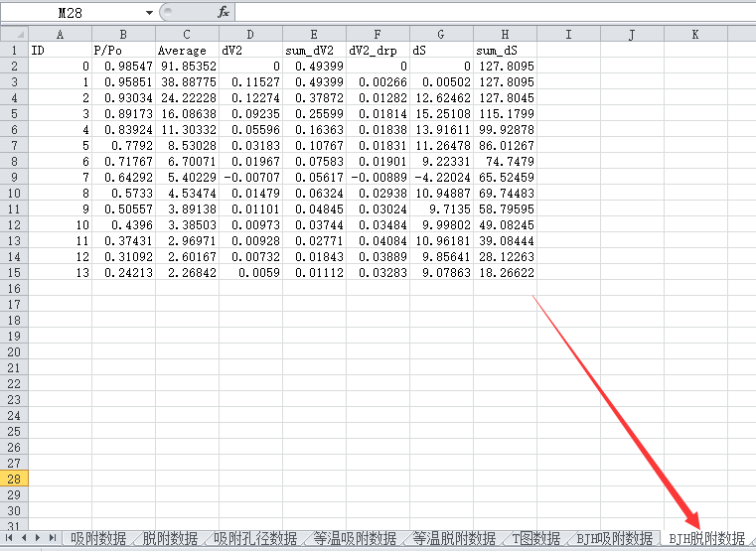Click the Select All corner triangle

[x=15, y=34]
